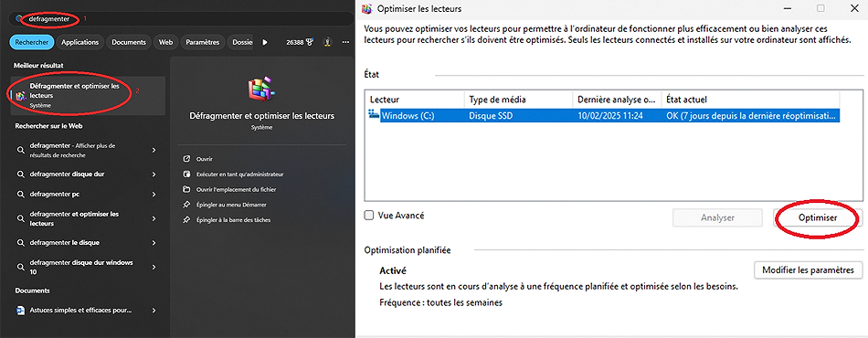868x338 pixels.
Task: Expand the "defragmenter pc" suggestion chevron
Action: (x=153, y=195)
